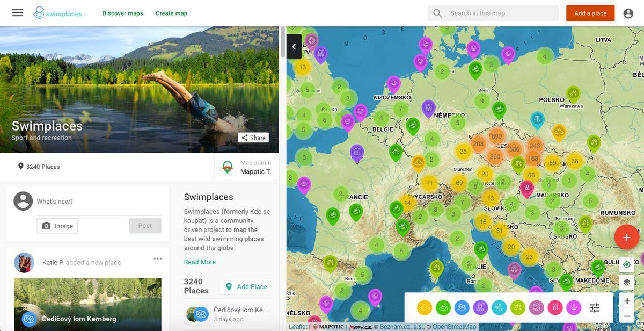The image size is (644, 331).
Task: Share the Swimplaces map
Action: tap(253, 138)
